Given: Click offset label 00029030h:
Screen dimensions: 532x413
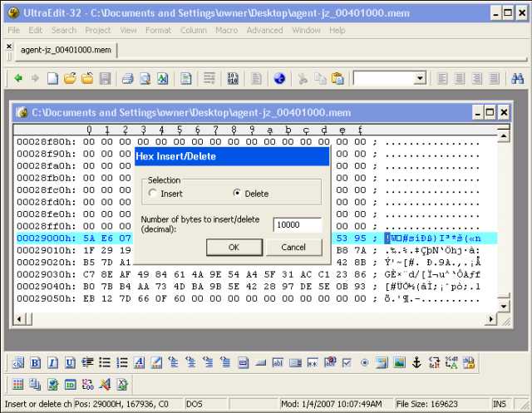Looking at the screenshot, I should click(x=46, y=275).
